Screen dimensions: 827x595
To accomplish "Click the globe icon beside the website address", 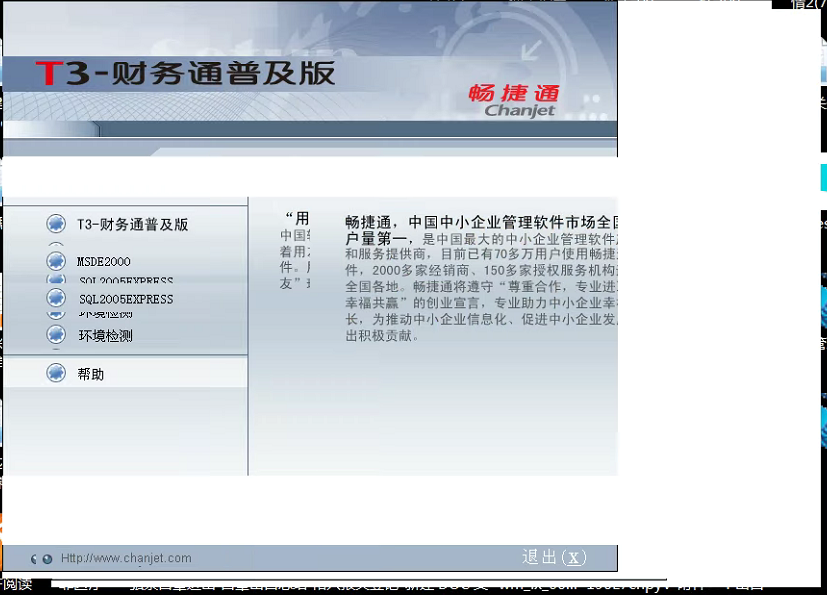I will pos(47,559).
